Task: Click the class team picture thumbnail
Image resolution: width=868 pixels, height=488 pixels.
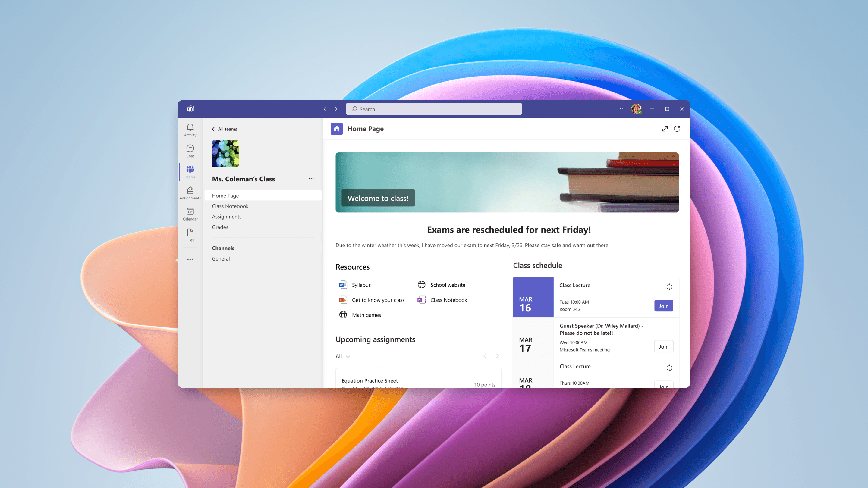Action: 225,154
